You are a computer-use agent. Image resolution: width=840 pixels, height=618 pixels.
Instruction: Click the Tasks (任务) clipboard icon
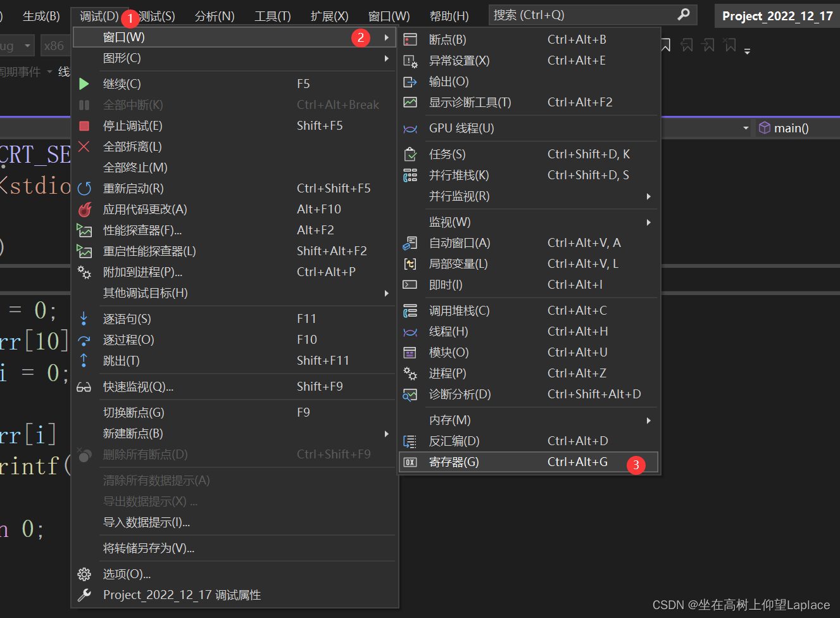click(410, 154)
